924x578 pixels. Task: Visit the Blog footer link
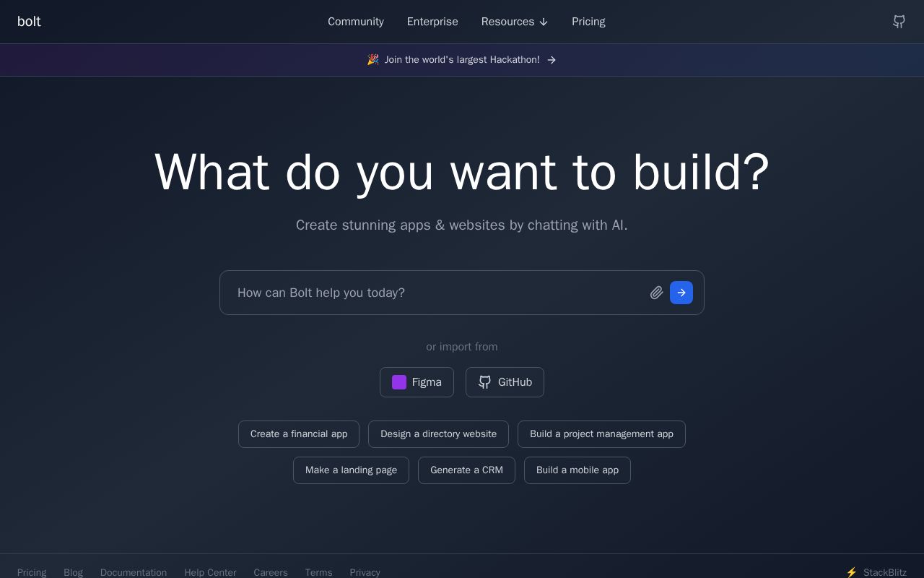point(73,572)
